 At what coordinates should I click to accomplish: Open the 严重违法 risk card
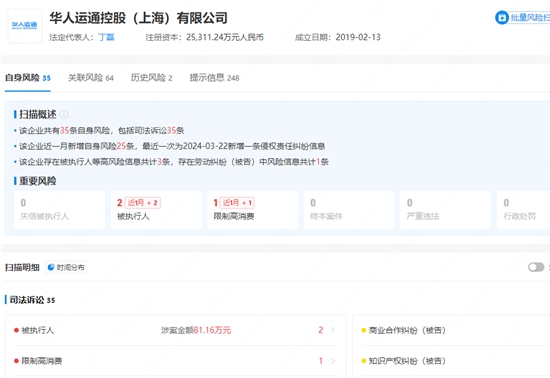point(445,210)
